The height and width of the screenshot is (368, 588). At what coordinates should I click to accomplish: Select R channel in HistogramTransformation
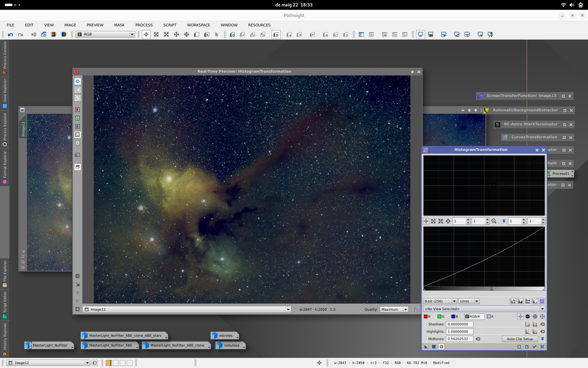point(427,317)
